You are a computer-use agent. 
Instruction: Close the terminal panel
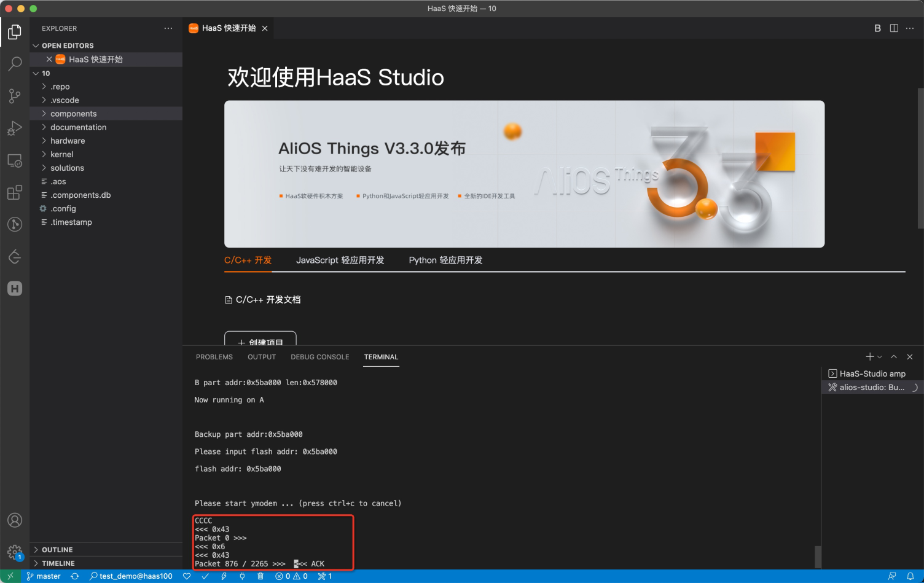910,357
